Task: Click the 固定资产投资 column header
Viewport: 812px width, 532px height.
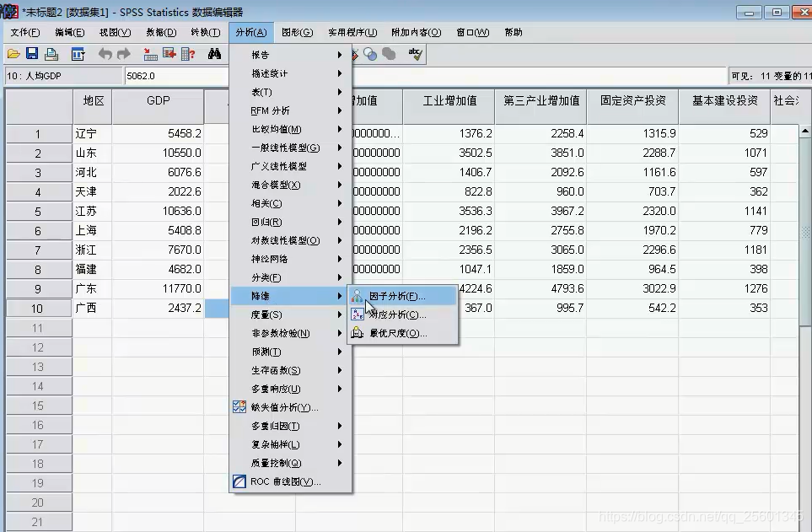Action: (x=633, y=107)
